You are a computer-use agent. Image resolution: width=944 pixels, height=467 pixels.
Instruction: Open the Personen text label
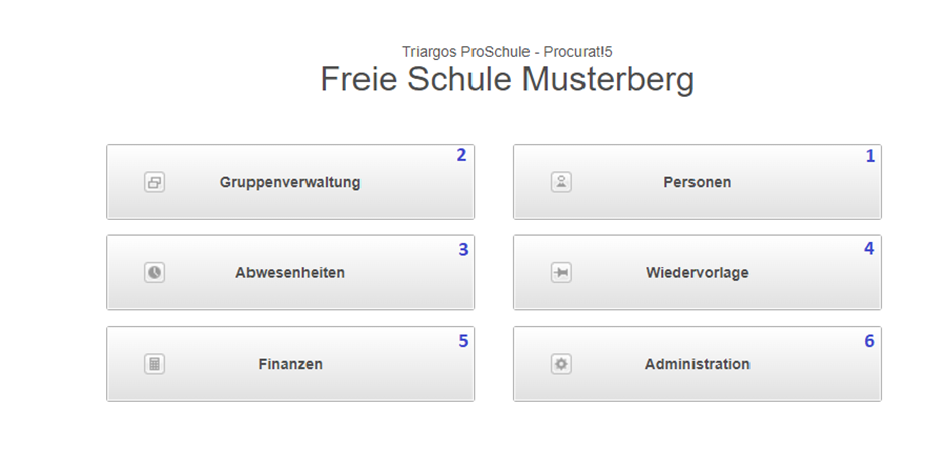(x=697, y=182)
